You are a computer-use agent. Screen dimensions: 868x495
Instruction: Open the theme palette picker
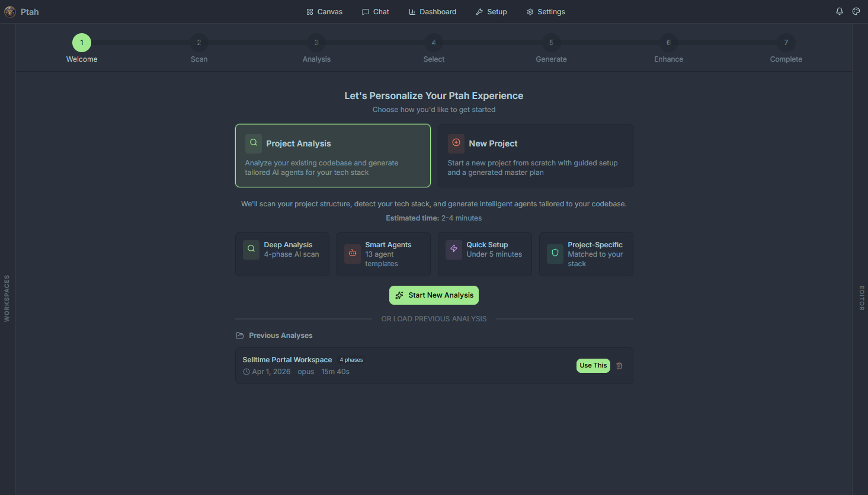coord(856,11)
